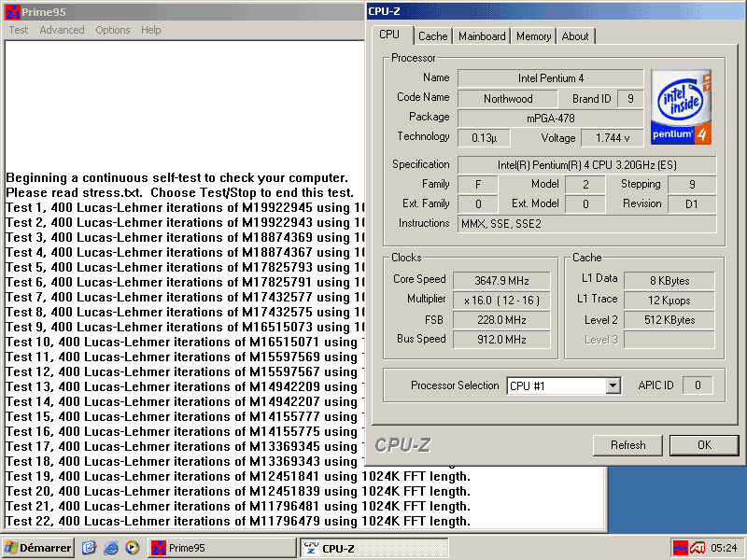Click the taskbar clock showing 05:24

[x=724, y=548]
